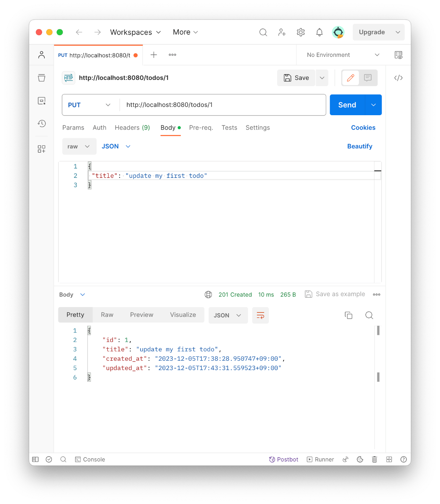Select the Pretty response view
440x504 pixels.
point(75,315)
